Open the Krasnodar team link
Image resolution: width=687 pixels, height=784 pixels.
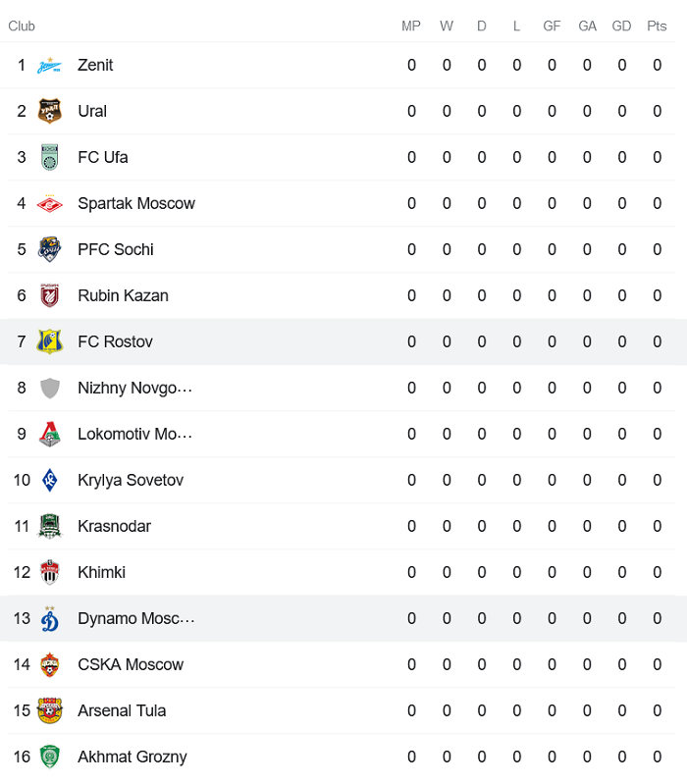(114, 527)
